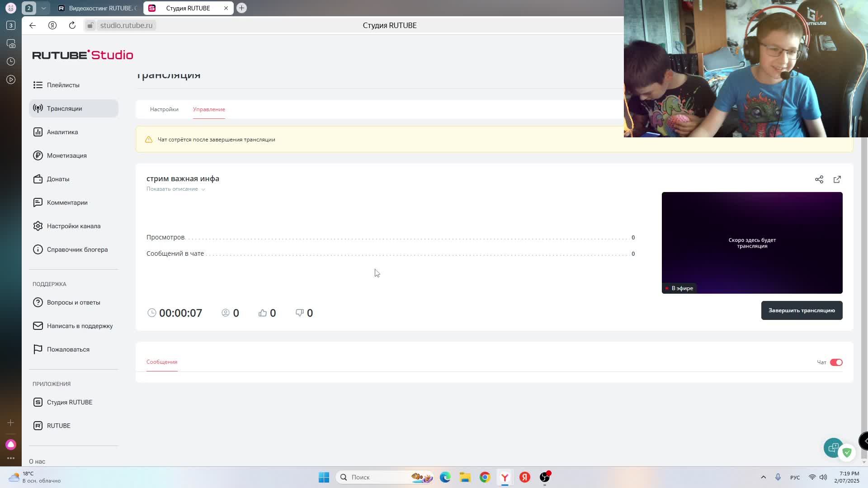Click the support chat bubble icon
868x488 pixels.
click(x=833, y=448)
